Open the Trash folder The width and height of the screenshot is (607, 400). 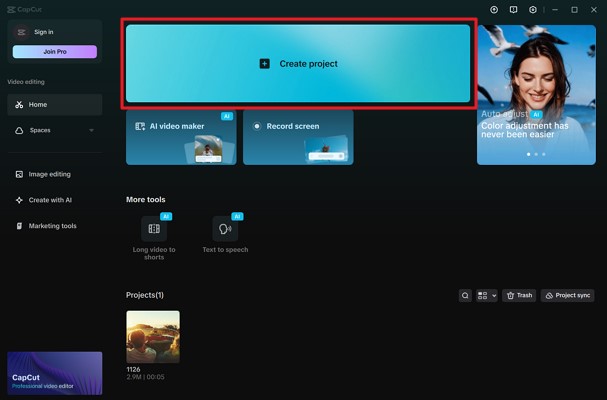pos(519,296)
